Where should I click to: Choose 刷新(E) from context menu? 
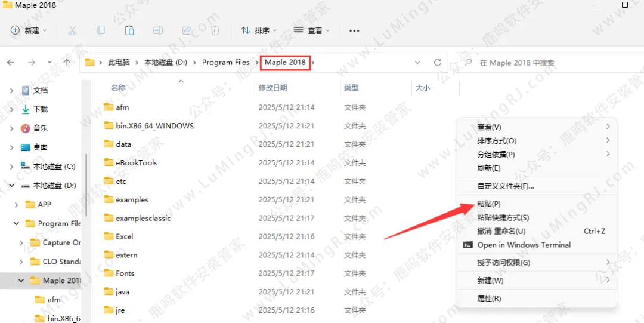tap(489, 168)
